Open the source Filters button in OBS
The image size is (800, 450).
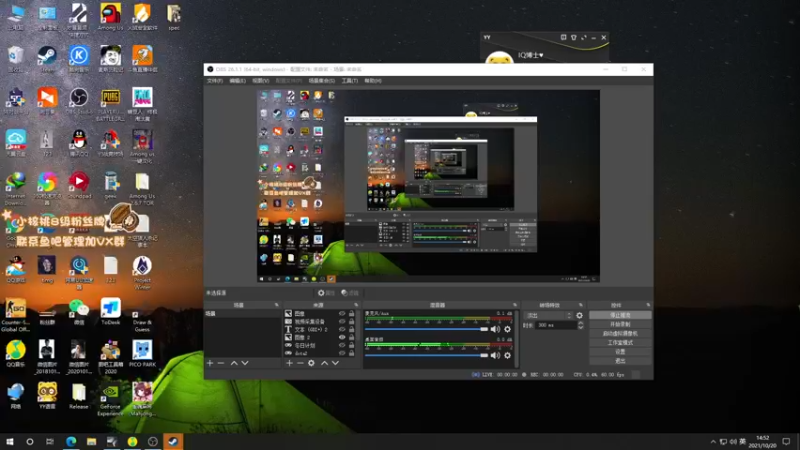click(350, 293)
